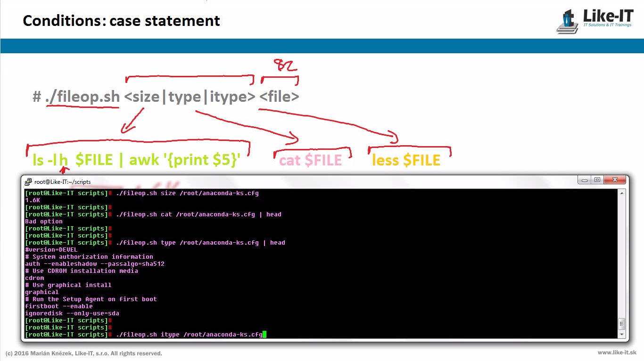The image size is (644, 361).
Task: Click the terminal scrollbar thumb
Action: coord(622,323)
